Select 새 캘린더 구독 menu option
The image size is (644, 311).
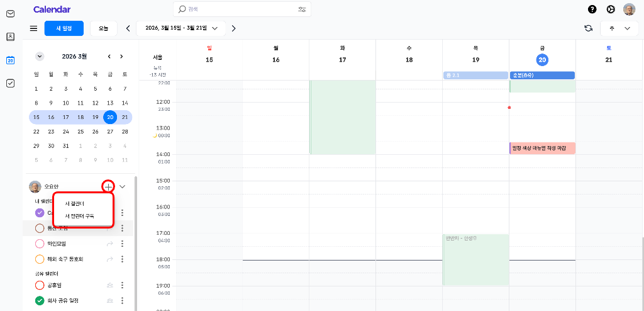pos(79,216)
